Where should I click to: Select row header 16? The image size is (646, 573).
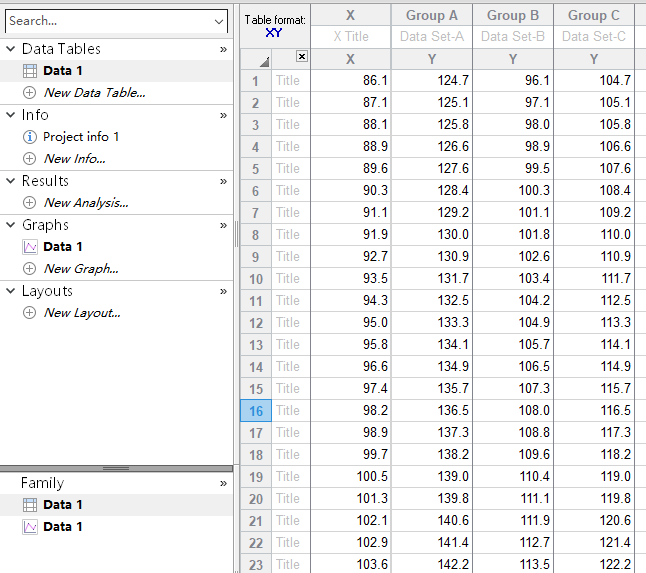pos(256,411)
